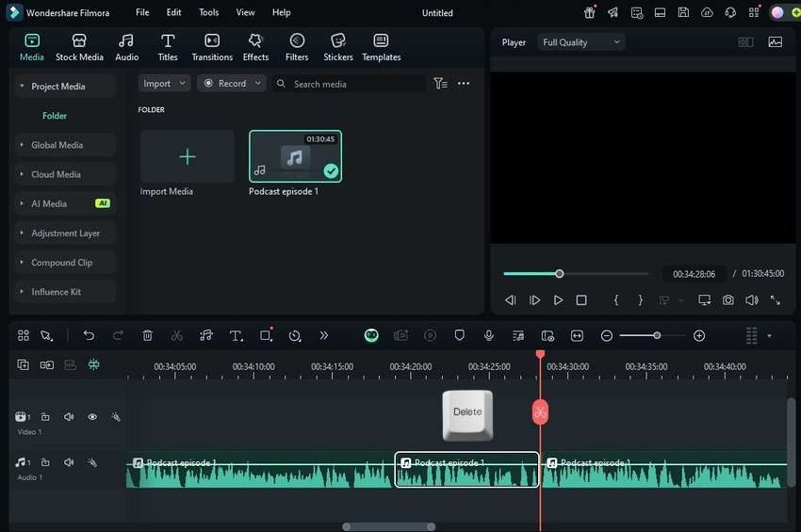Record voiceover with the microphone icon
Image resolution: width=801 pixels, height=532 pixels.
[488, 335]
